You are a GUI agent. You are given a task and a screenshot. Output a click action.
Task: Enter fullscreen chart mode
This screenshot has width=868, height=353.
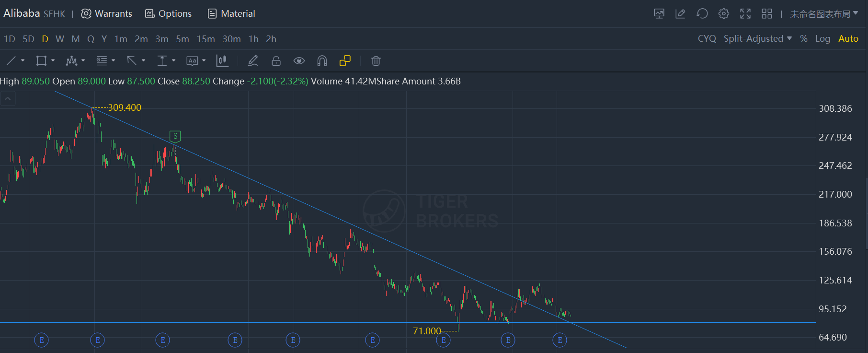tap(745, 14)
